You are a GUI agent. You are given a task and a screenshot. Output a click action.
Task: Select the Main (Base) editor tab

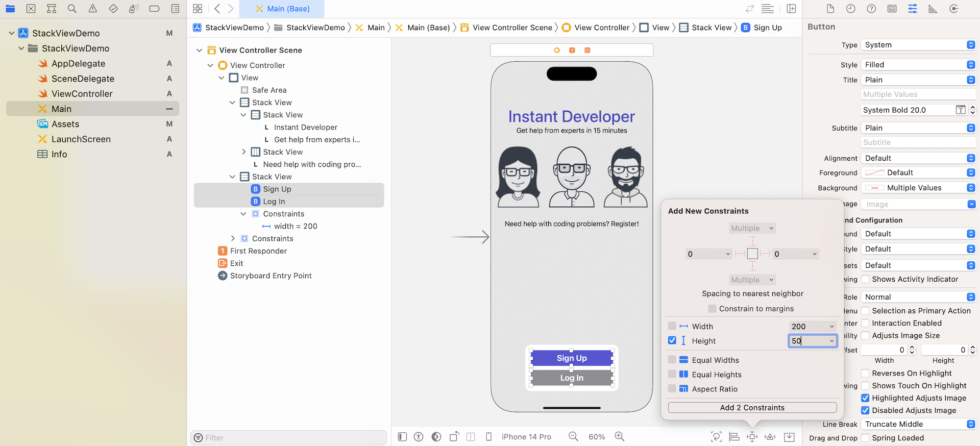(282, 9)
